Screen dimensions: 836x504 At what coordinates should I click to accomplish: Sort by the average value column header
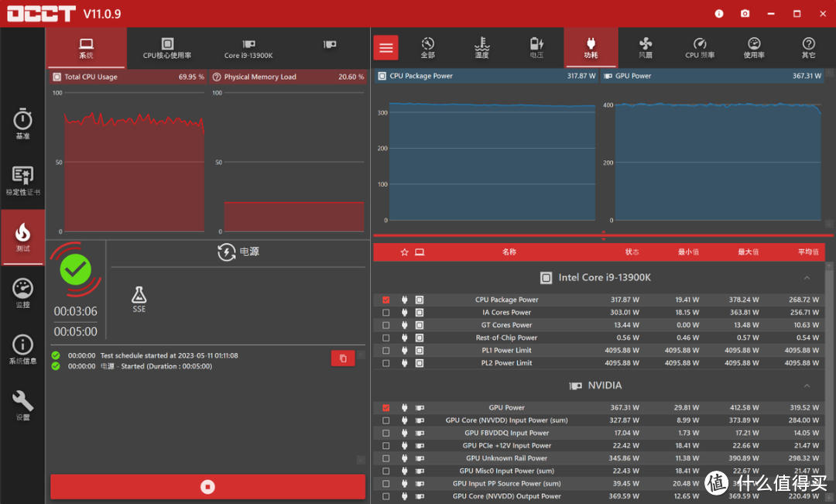[808, 252]
